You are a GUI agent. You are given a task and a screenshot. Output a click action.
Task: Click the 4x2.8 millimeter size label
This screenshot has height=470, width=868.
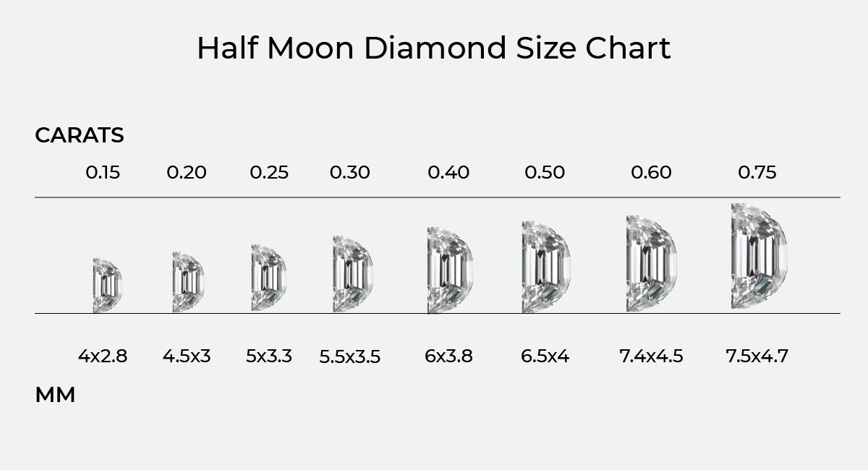[103, 356]
